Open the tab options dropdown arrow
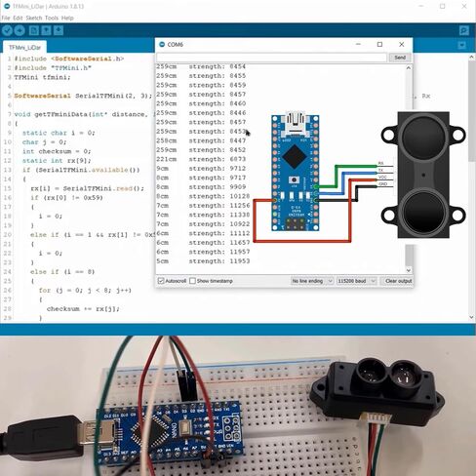 (x=461, y=45)
